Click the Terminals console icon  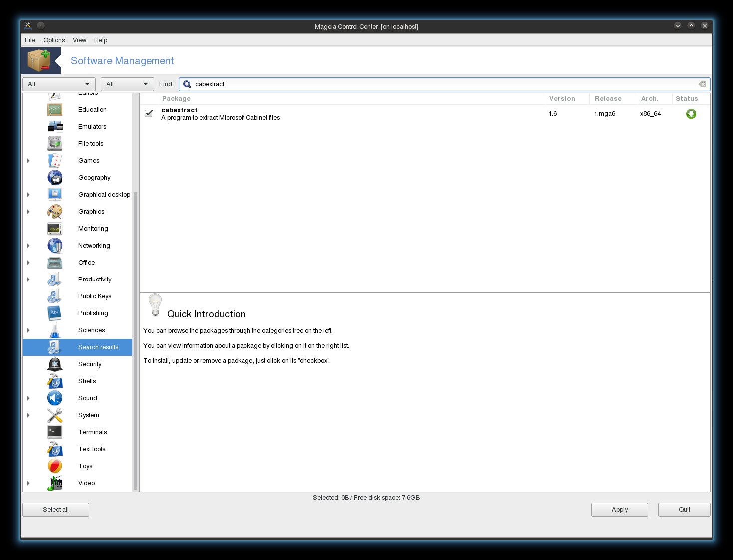tap(55, 432)
